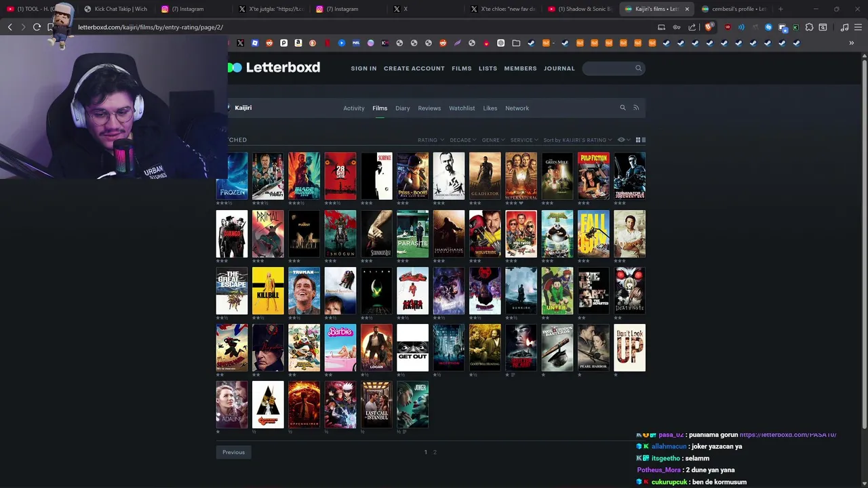
Task: Open the Shazam extension icon
Action: 768,27
